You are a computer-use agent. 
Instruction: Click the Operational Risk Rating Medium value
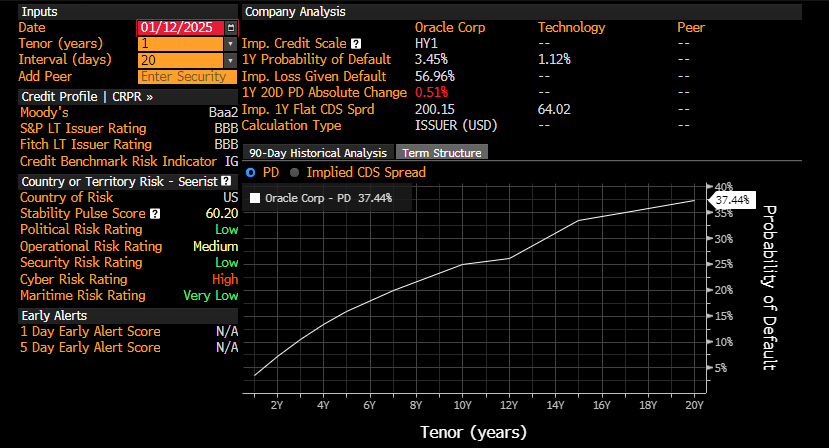[x=215, y=246]
